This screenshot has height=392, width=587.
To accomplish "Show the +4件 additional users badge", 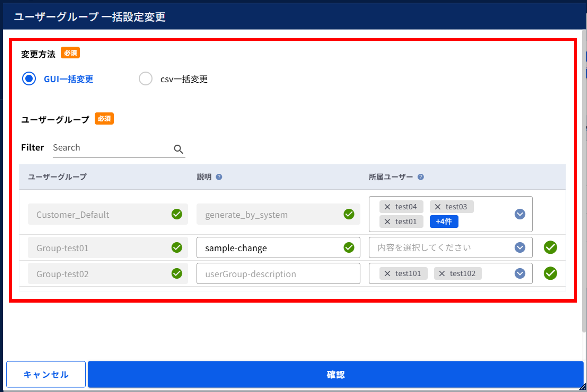I will 444,221.
